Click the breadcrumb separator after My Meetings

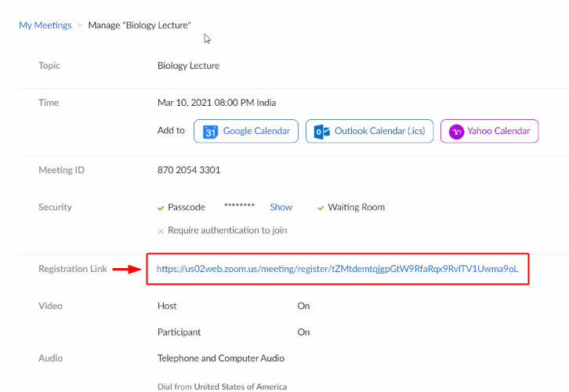click(79, 26)
